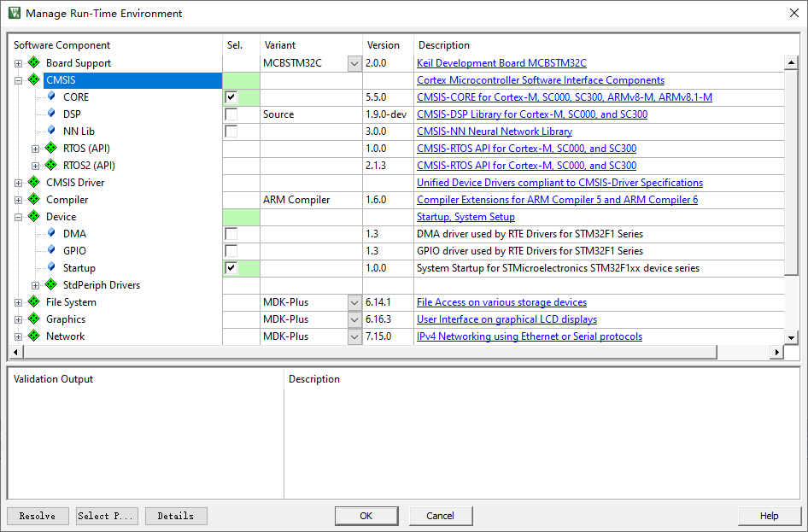This screenshot has height=532, width=808.
Task: Click the Select P... button
Action: pos(107,516)
